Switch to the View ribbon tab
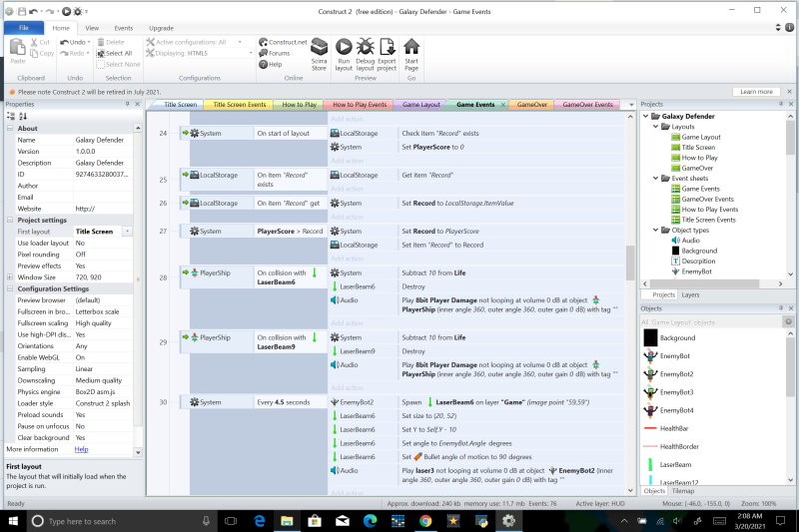 (x=92, y=28)
